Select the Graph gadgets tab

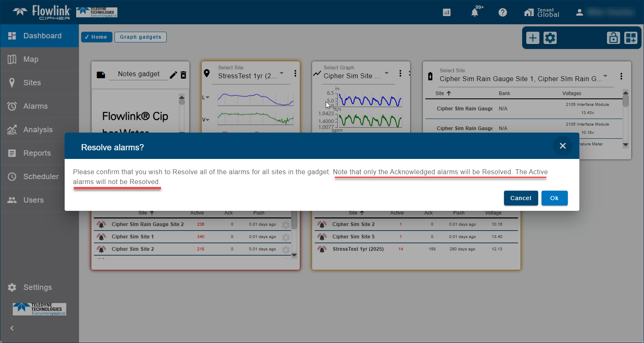click(x=140, y=37)
